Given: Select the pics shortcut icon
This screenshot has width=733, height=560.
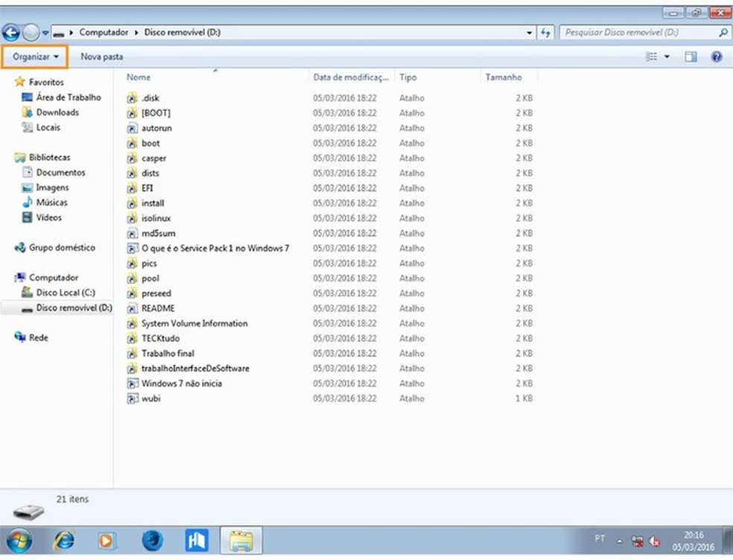Looking at the screenshot, I should (x=133, y=263).
